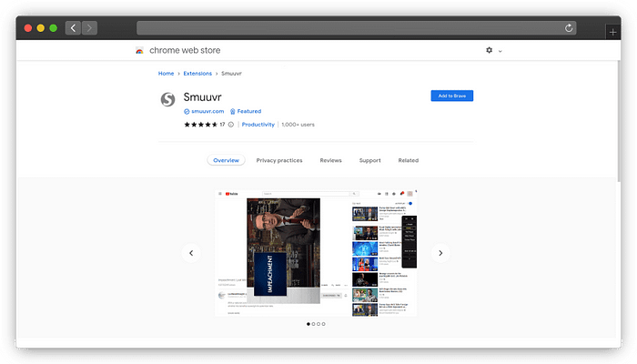
Task: Show the next screenshot with right arrow
Action: [440, 253]
